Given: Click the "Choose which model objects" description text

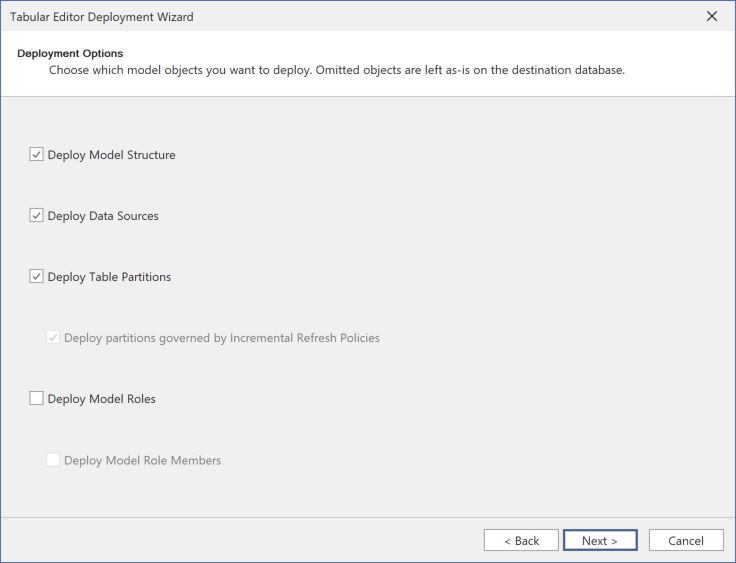Looking at the screenshot, I should [x=336, y=70].
